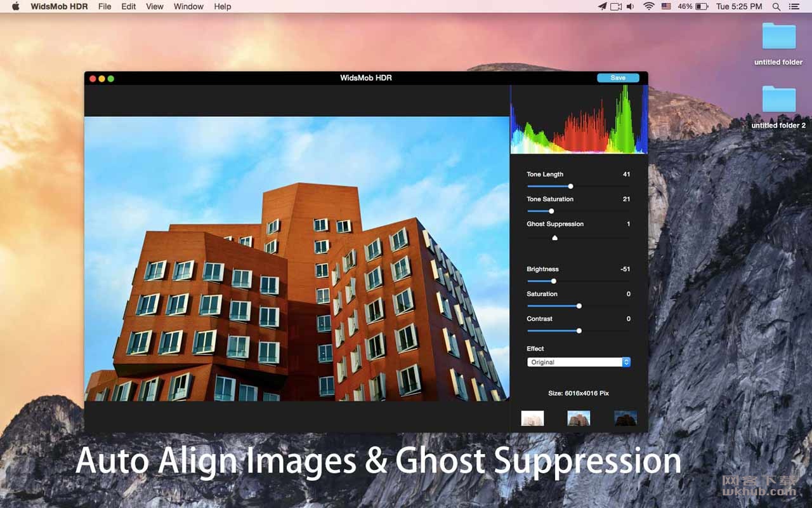The image size is (812, 508).
Task: Click the Saturation slider handle
Action: coord(579,305)
